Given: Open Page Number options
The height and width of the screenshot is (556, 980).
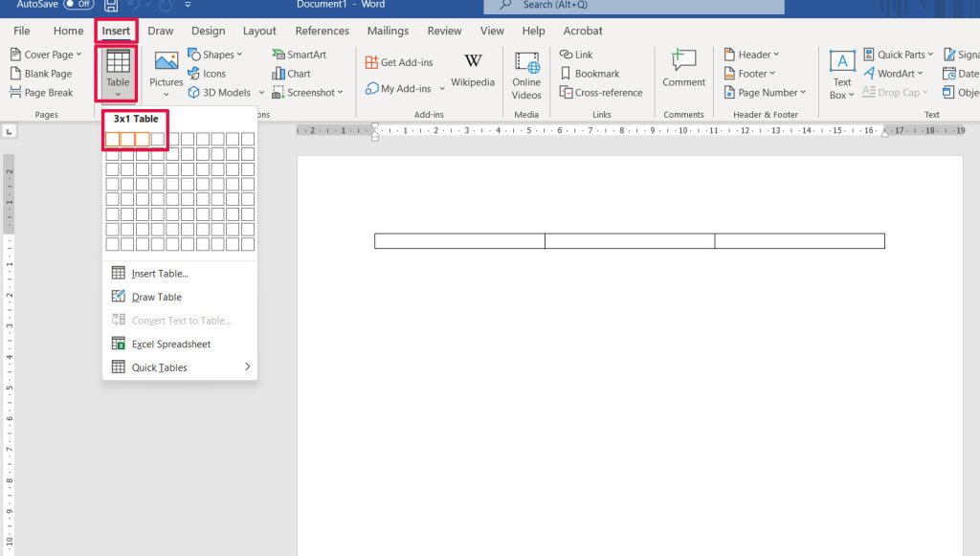Looking at the screenshot, I should (x=765, y=93).
